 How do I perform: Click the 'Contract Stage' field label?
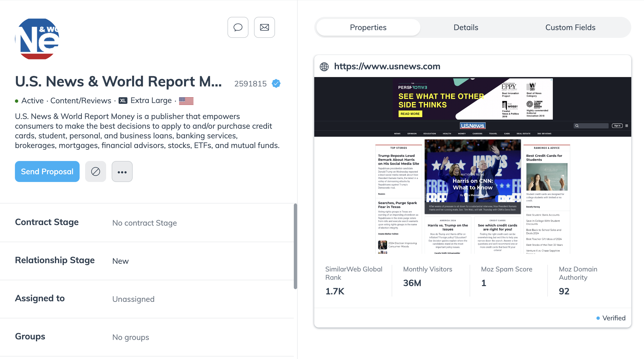[x=47, y=222]
